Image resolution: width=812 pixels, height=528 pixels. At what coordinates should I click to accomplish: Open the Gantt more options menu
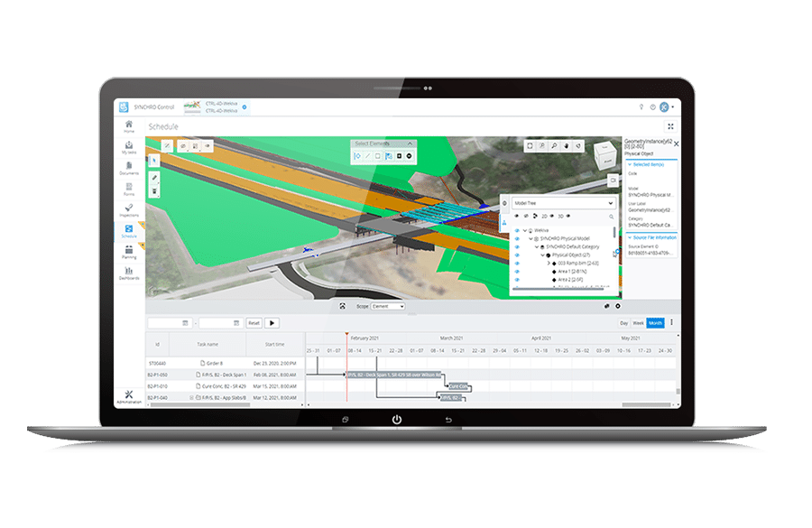click(x=671, y=322)
